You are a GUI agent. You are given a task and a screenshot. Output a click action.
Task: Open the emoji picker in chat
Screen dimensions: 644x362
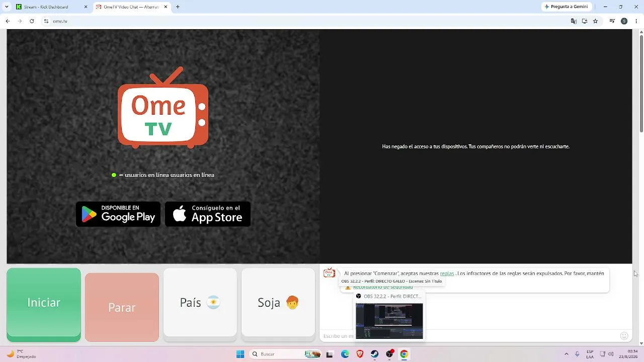[x=624, y=336]
